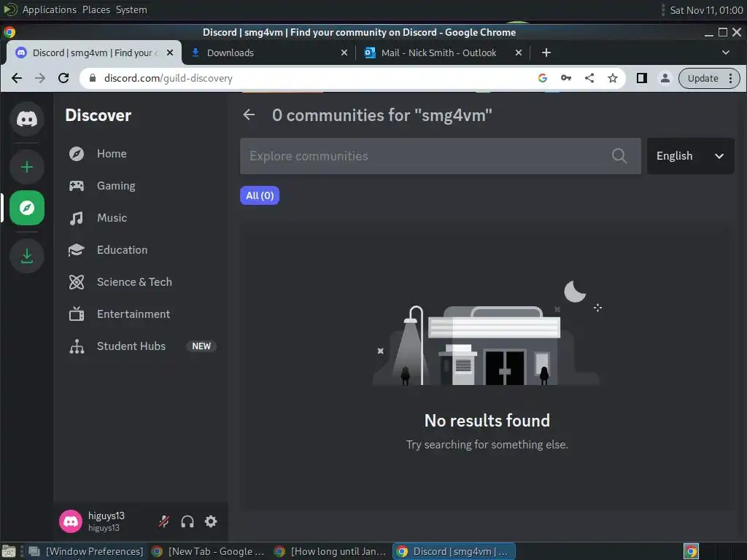Click the Chrome profile avatar icon
This screenshot has height=560, width=747.
click(x=665, y=78)
